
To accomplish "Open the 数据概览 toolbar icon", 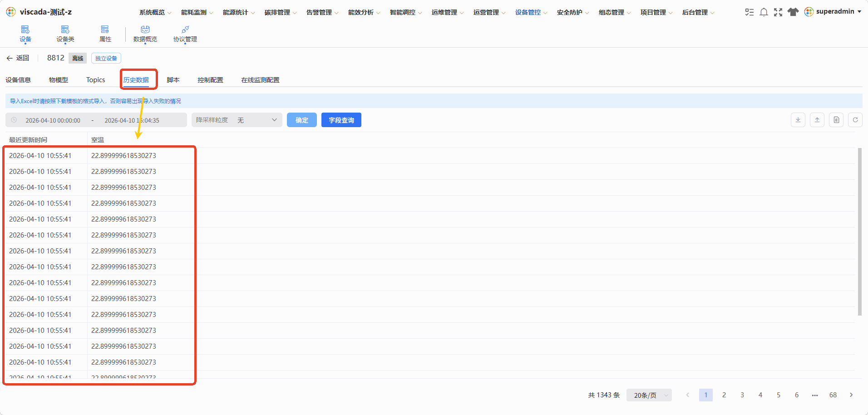I will (x=145, y=34).
